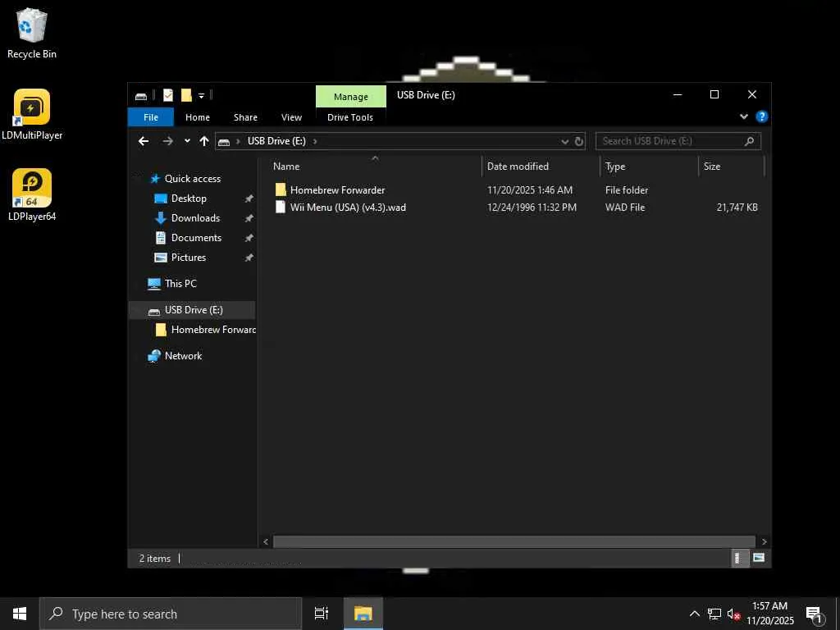Click the drive icon in the title bar
840x630 pixels.
tap(141, 96)
